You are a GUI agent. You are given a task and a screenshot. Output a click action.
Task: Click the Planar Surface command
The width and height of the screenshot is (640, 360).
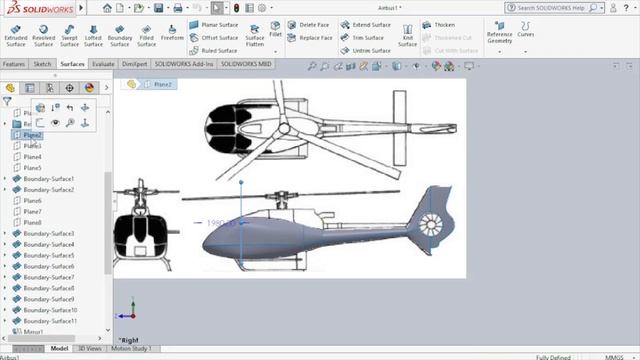tap(214, 25)
